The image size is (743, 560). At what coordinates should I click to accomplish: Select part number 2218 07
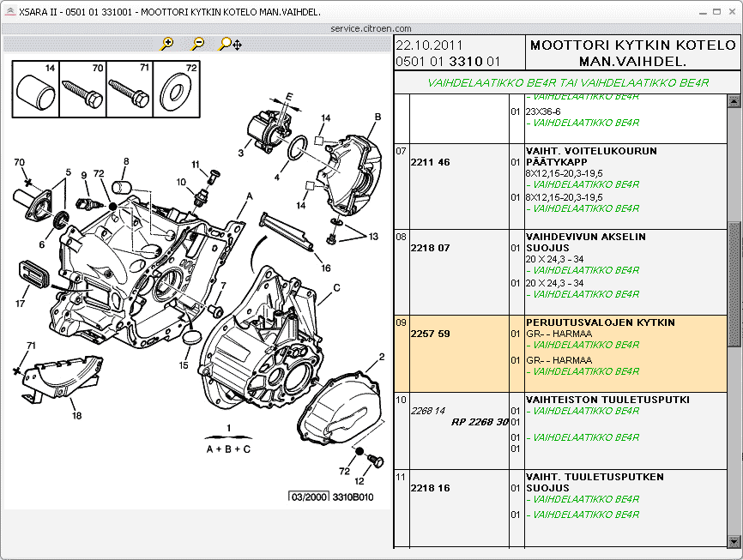pos(431,248)
